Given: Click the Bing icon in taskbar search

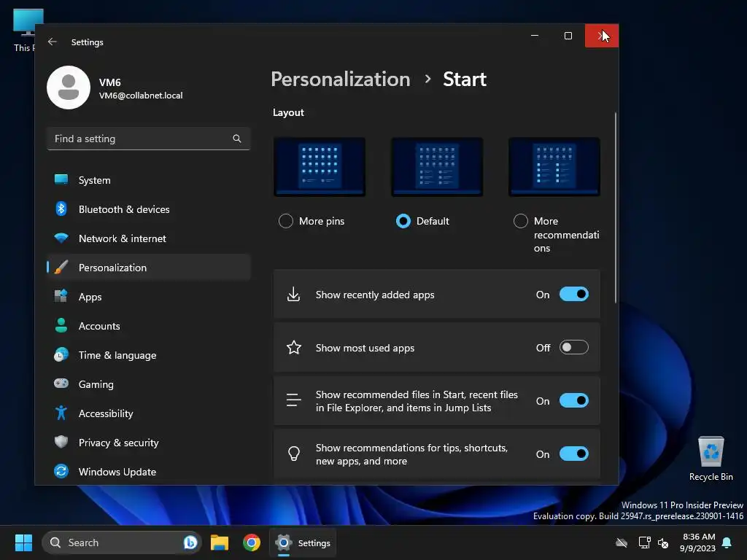Looking at the screenshot, I should click(x=190, y=542).
